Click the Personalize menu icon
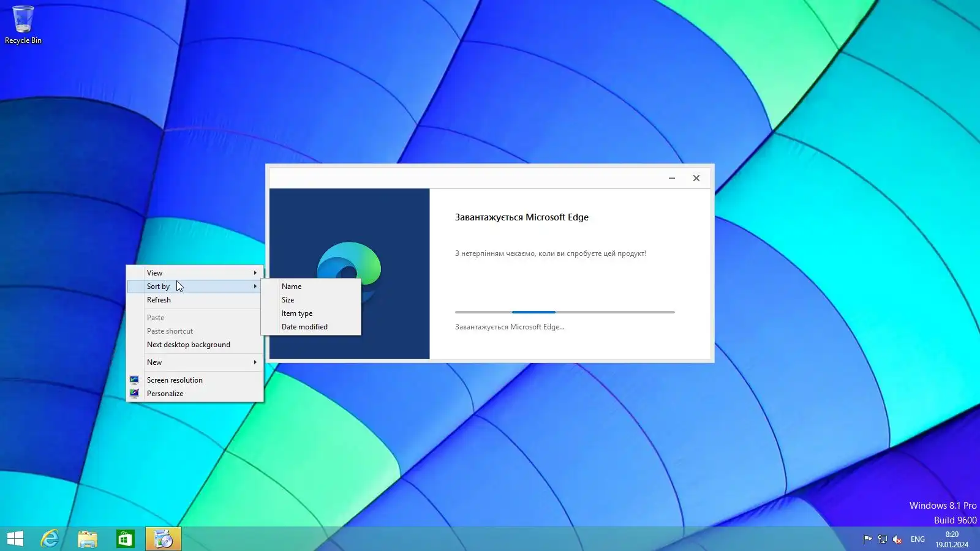Screen dimensions: 980x551 tap(134, 394)
